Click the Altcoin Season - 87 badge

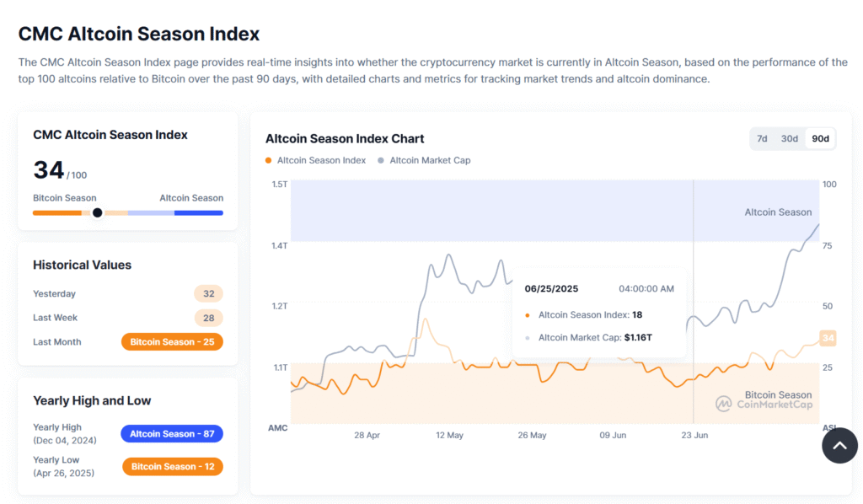coord(172,433)
